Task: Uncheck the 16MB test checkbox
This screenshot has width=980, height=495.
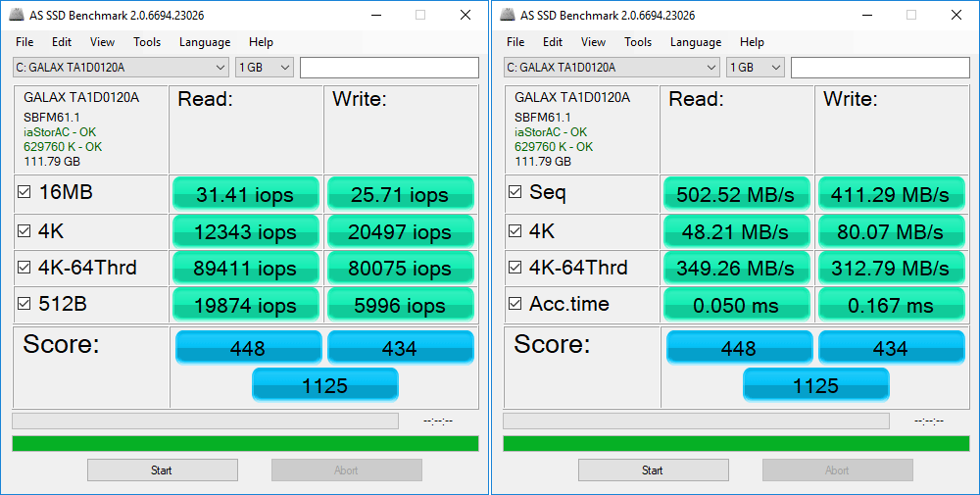Action: click(25, 193)
